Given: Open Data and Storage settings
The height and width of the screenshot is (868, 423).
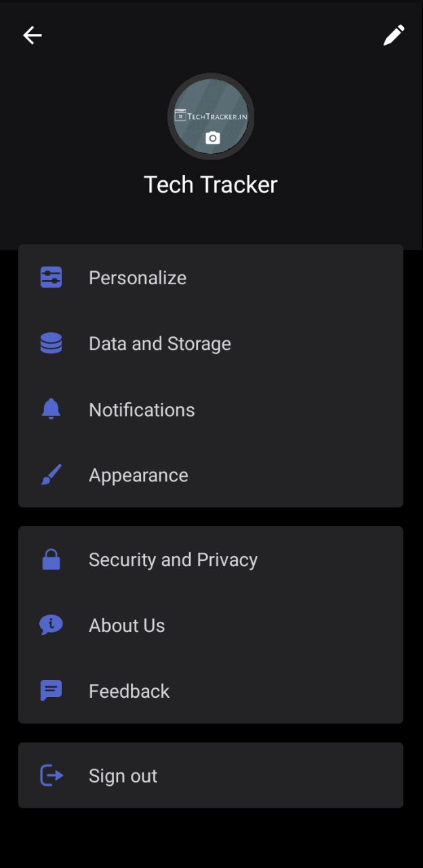Looking at the screenshot, I should pos(160,344).
